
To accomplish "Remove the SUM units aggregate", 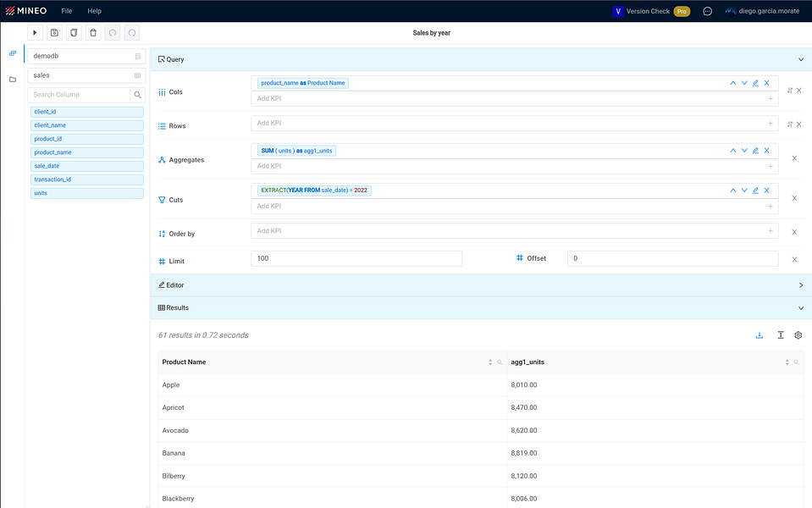I will [767, 151].
